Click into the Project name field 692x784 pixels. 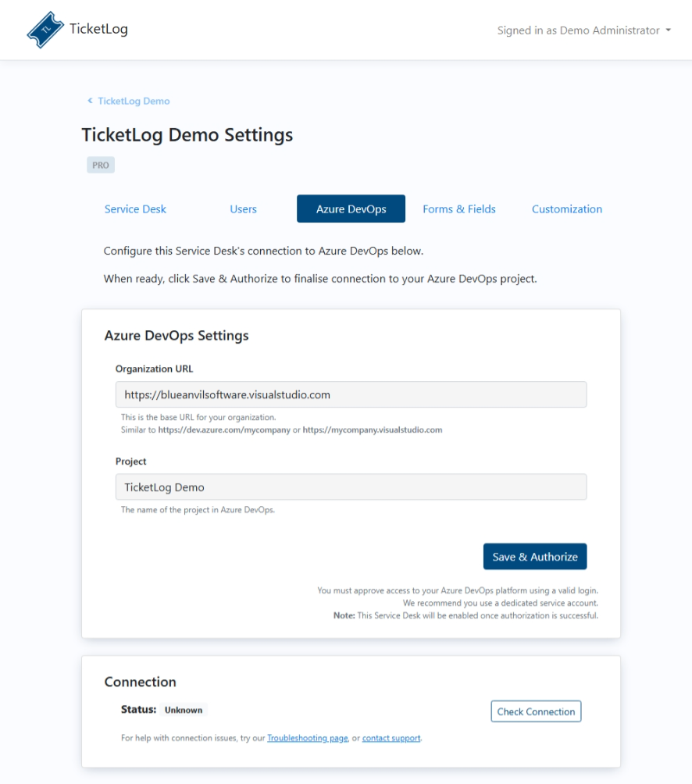(x=351, y=487)
